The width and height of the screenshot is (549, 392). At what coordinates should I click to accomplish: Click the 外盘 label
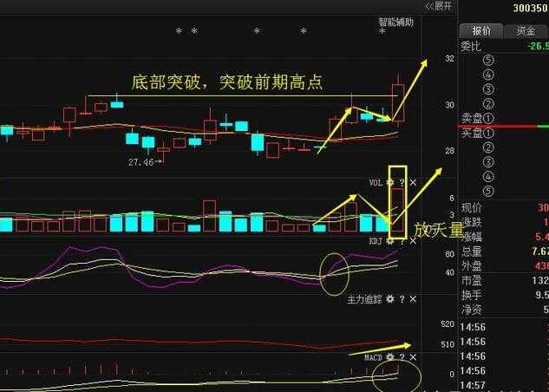[x=471, y=266]
